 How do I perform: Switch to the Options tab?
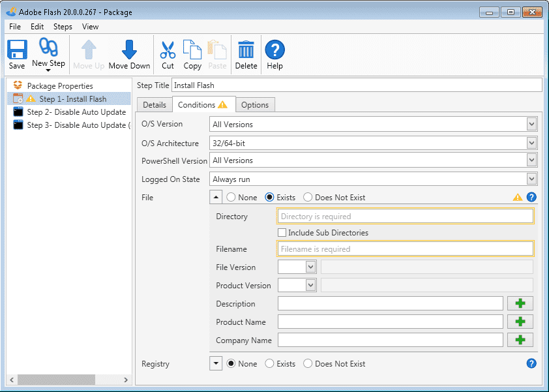coord(255,105)
